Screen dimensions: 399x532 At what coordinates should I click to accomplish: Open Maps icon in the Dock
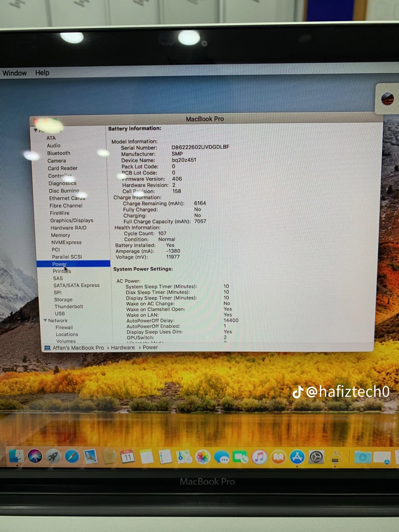coord(184,457)
